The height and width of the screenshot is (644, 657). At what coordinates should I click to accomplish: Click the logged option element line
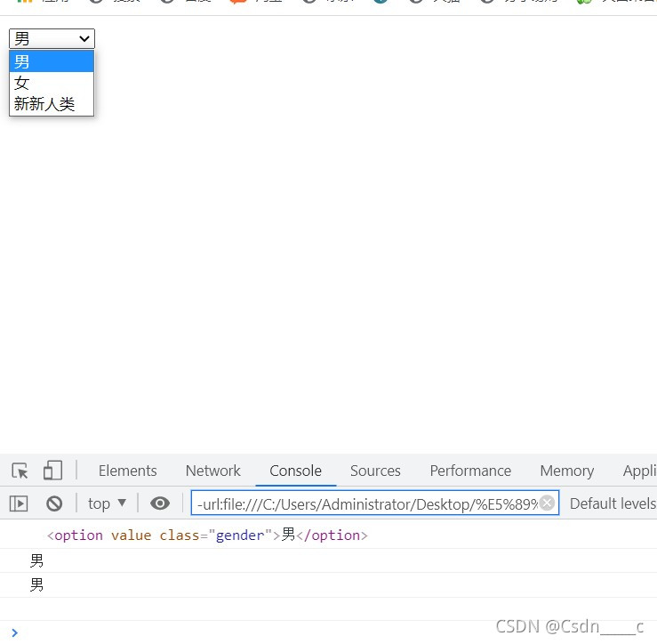[x=207, y=535]
